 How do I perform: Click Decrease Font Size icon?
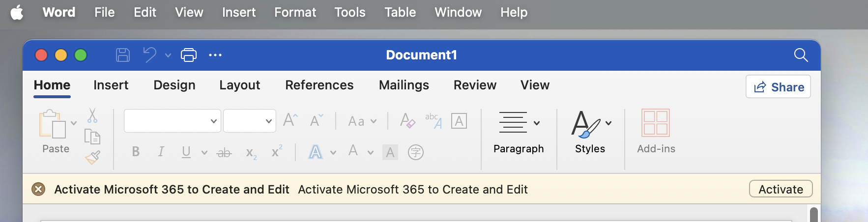point(316,120)
